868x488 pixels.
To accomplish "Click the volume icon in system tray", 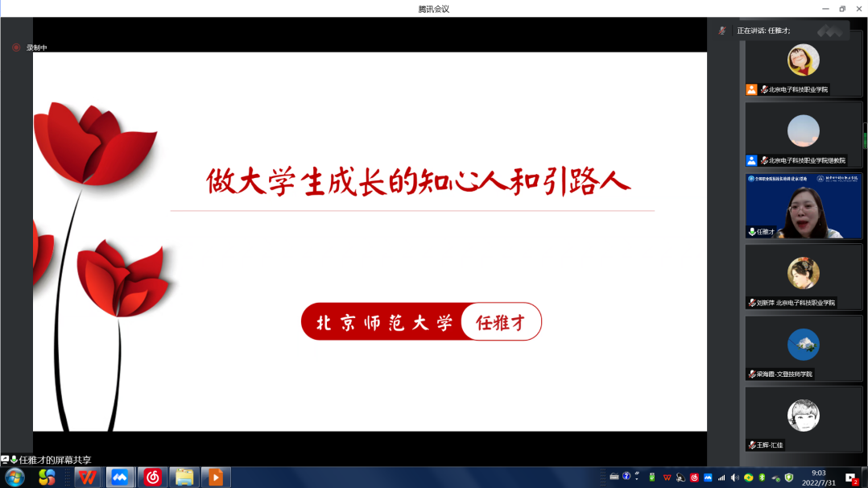I will 734,478.
